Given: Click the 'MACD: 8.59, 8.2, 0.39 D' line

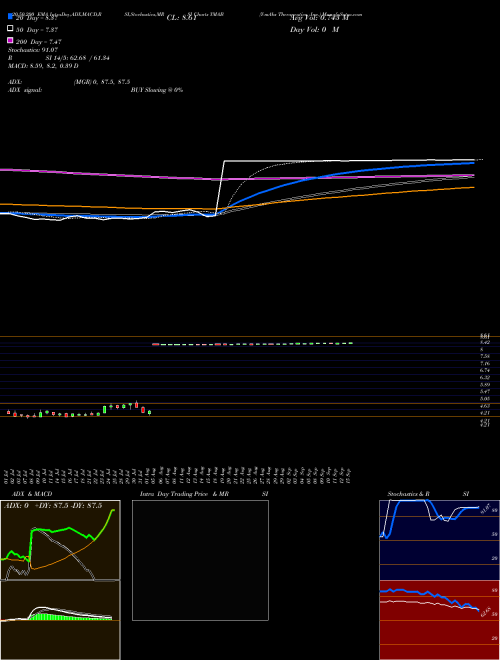Looking at the screenshot, I should pyautogui.click(x=43, y=66).
